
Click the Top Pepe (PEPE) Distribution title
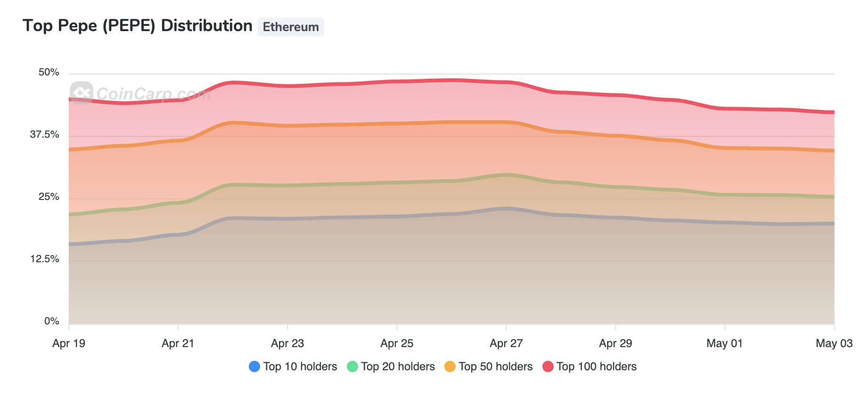[138, 25]
